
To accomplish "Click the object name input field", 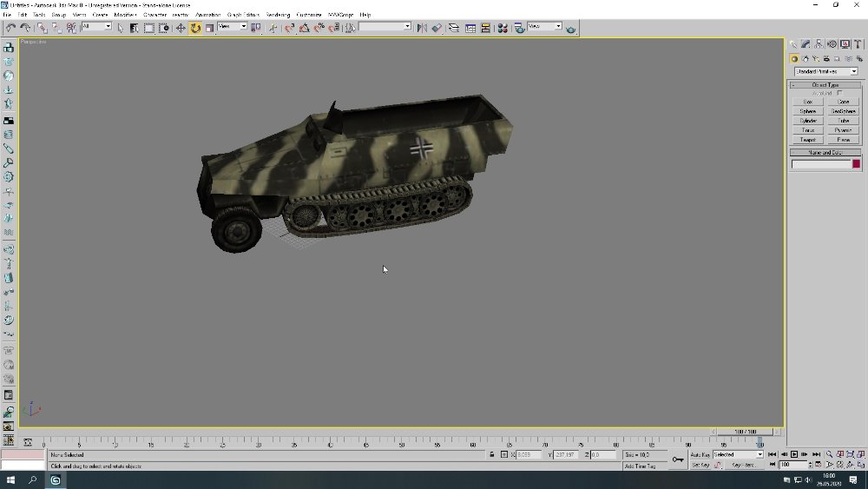I will pyautogui.click(x=821, y=164).
